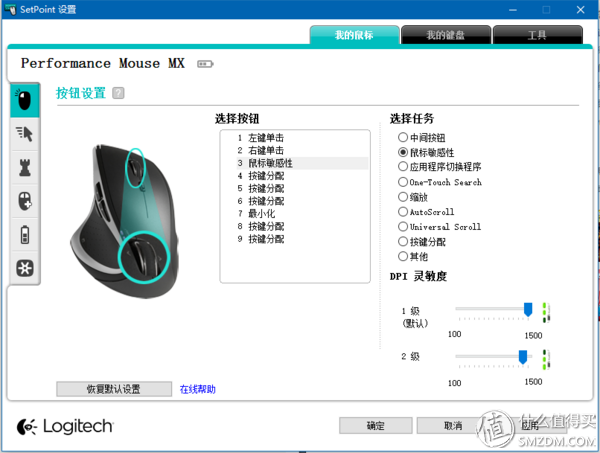The image size is (600, 453).
Task: Select button 6 按键分配 in the list
Action: 302,201
